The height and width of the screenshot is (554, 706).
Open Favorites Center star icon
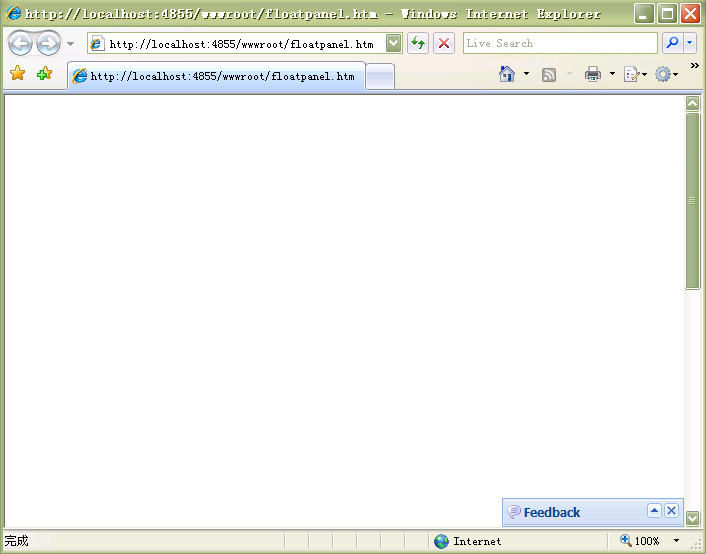click(x=18, y=73)
